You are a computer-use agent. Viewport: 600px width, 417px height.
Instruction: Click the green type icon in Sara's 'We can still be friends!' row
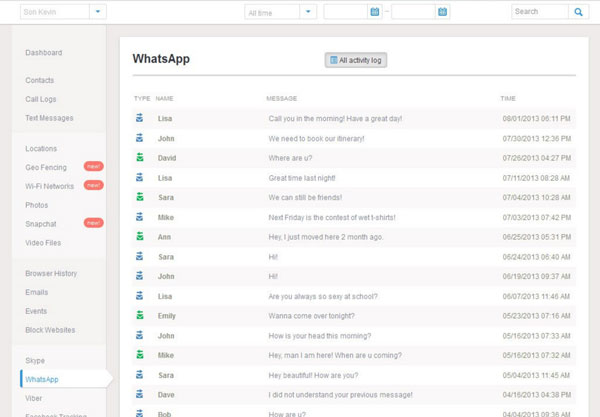tap(140, 197)
